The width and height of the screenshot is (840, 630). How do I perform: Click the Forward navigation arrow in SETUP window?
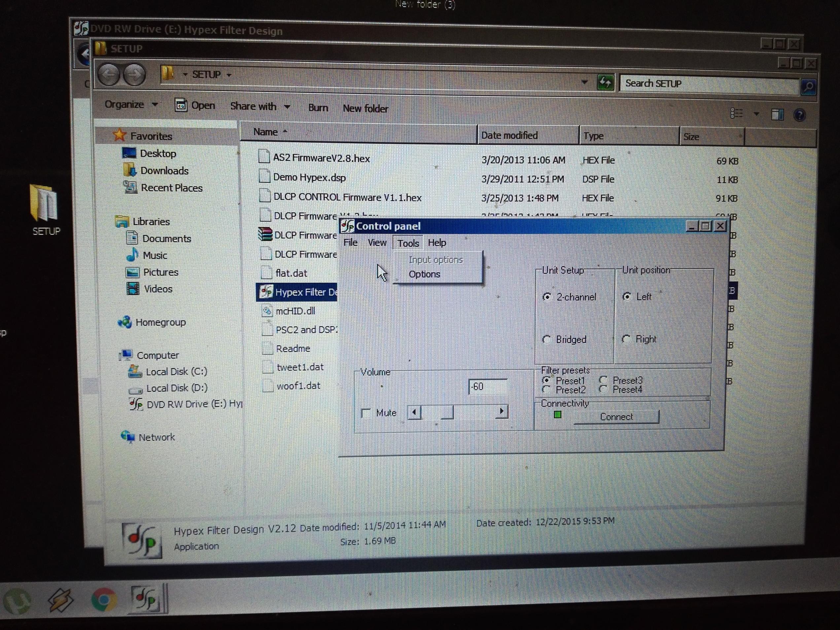(133, 75)
